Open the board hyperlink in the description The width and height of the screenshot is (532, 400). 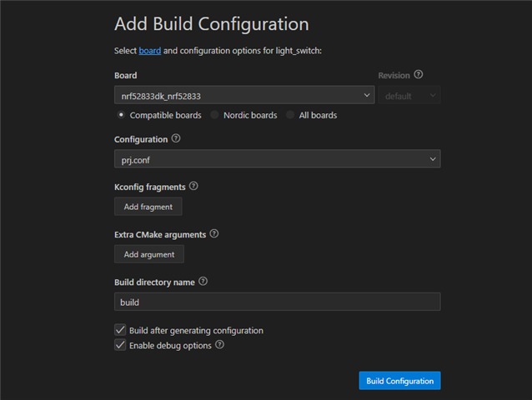click(149, 51)
